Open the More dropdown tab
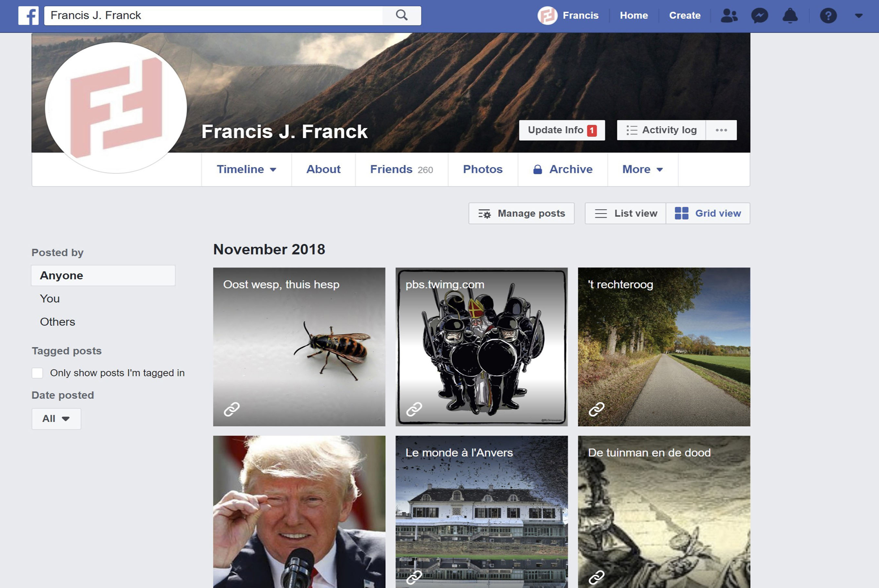879x588 pixels. coord(642,169)
